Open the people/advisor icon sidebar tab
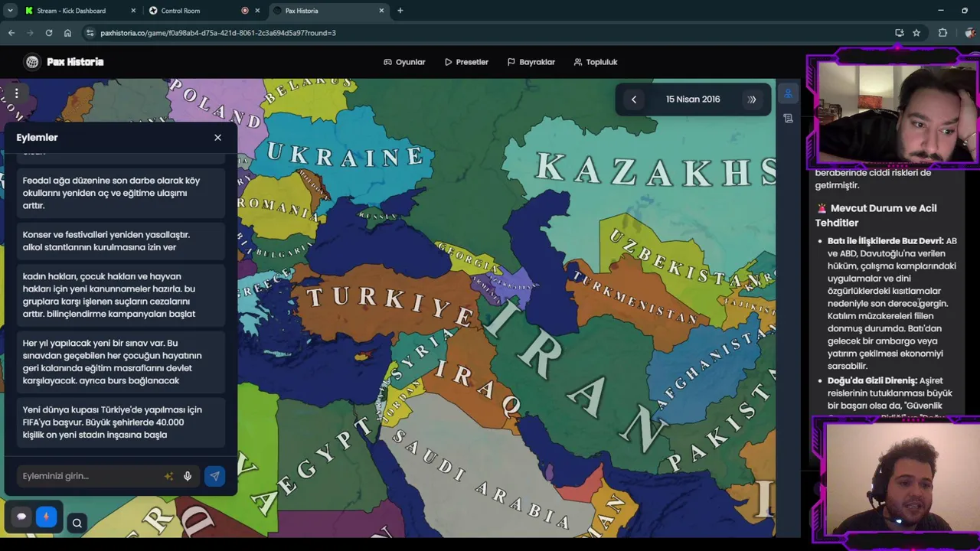Viewport: 980px width, 551px height. pos(788,93)
